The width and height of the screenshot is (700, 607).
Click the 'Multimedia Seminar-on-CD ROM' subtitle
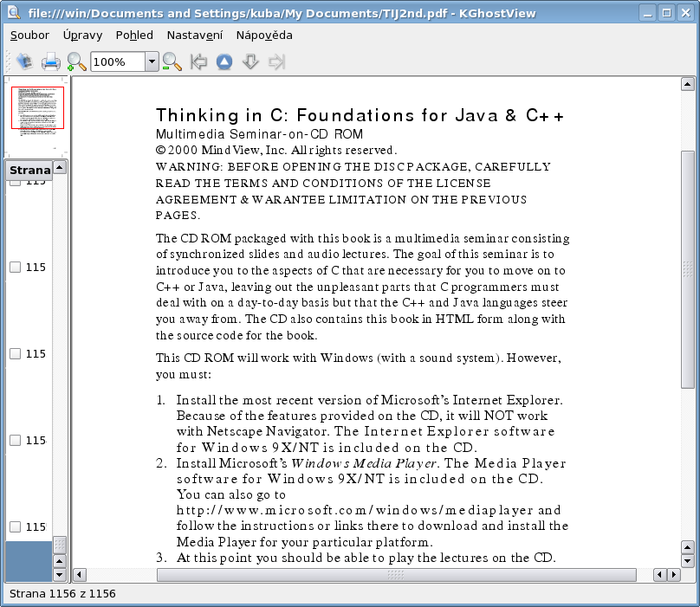tap(259, 134)
